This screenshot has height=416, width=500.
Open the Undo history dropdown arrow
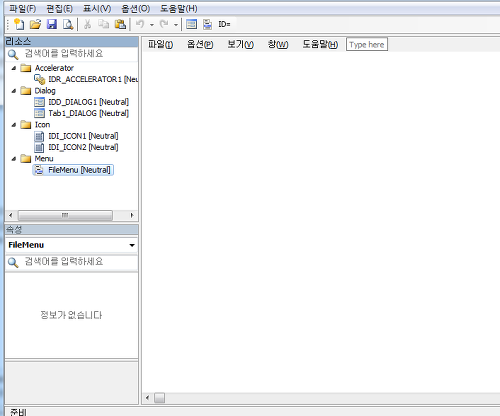(x=152, y=25)
